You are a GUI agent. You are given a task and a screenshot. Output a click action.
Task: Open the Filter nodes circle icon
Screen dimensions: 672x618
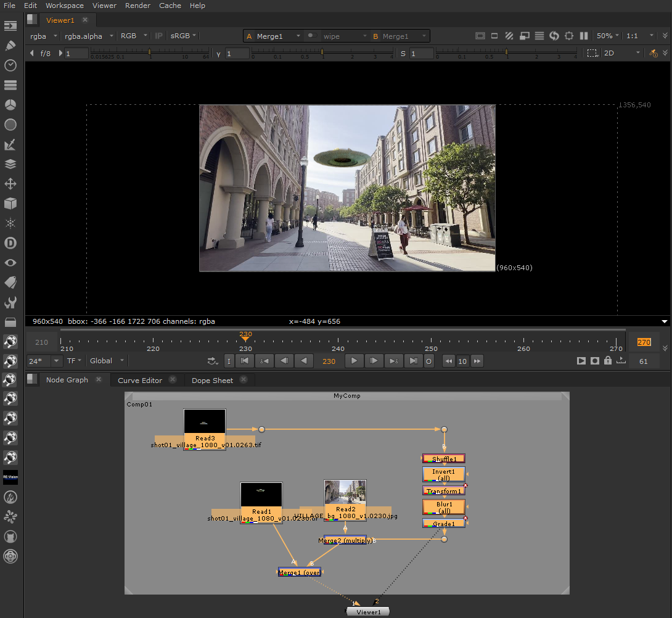coord(10,125)
